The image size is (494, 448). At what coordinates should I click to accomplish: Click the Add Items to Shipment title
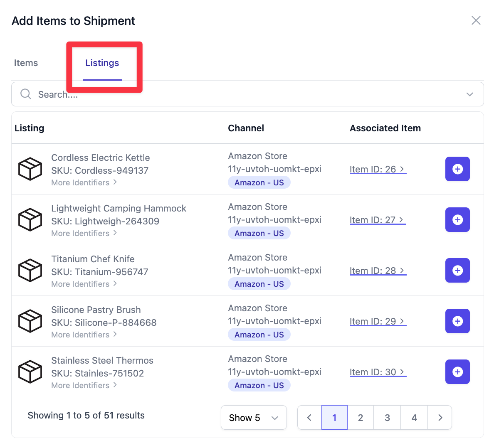(x=74, y=21)
